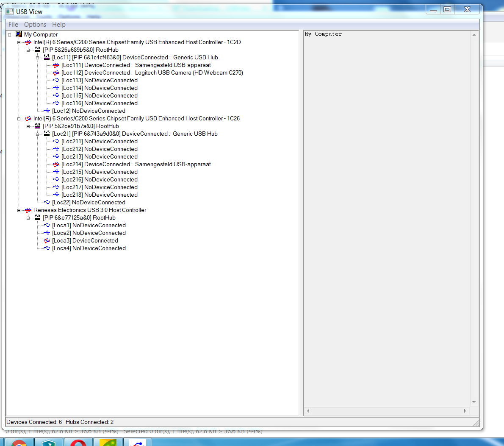
Task: Click RootHub icon for PIP 6&e77125a&0
Action: (37, 217)
